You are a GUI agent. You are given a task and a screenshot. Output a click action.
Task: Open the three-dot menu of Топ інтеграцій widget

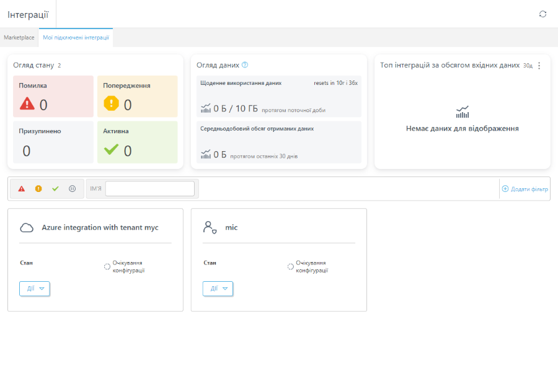click(539, 66)
